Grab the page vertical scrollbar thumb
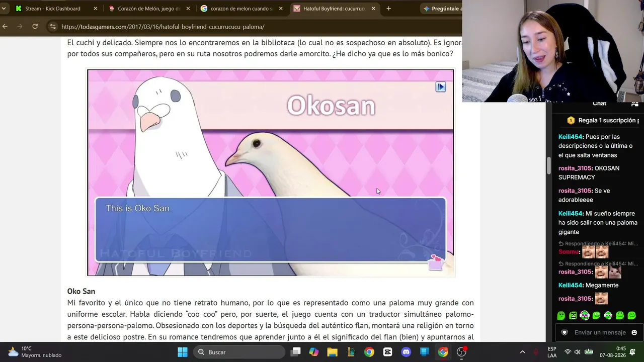Viewport: 644px width, 362px height. [549, 166]
